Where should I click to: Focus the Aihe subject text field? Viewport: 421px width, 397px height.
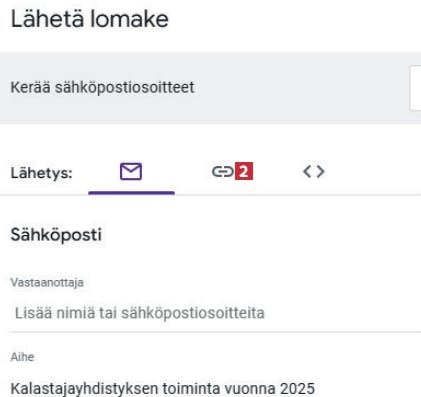pyautogui.click(x=215, y=388)
